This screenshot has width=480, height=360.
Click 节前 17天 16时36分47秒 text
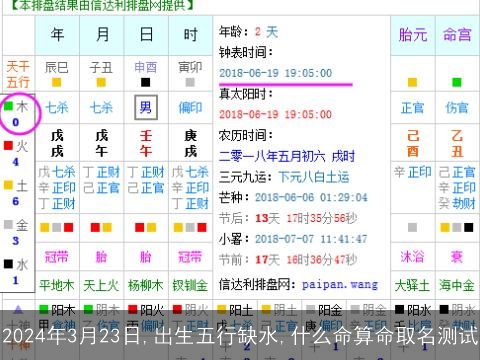288,260
